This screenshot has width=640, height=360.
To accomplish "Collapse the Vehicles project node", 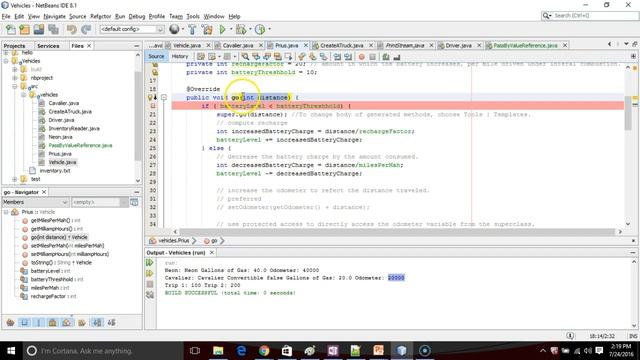I will [x=6, y=61].
